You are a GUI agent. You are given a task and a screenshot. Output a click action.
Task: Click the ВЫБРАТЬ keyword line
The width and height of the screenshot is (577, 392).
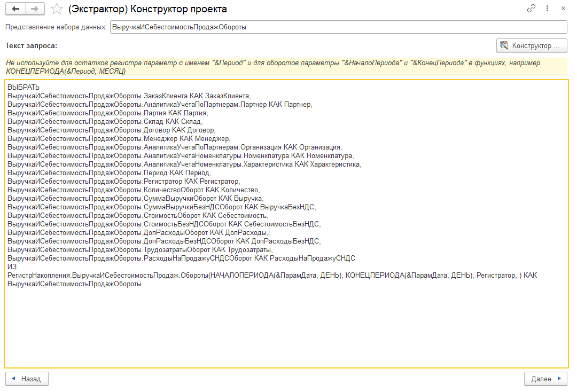point(23,88)
